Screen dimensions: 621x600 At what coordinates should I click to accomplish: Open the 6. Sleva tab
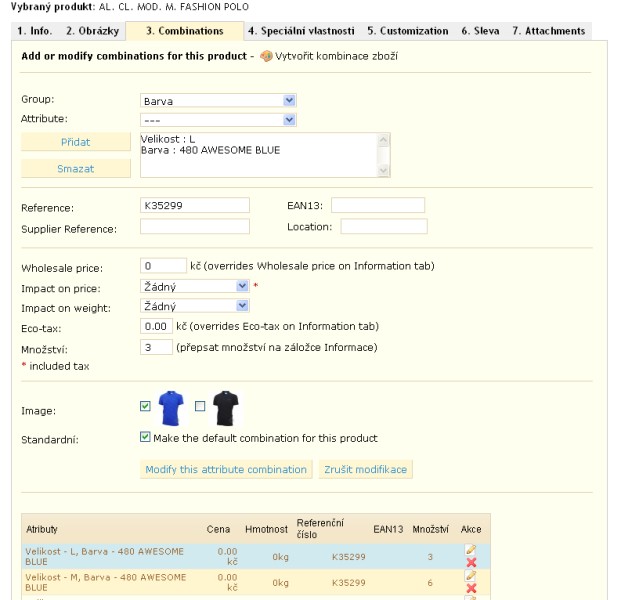coord(480,31)
